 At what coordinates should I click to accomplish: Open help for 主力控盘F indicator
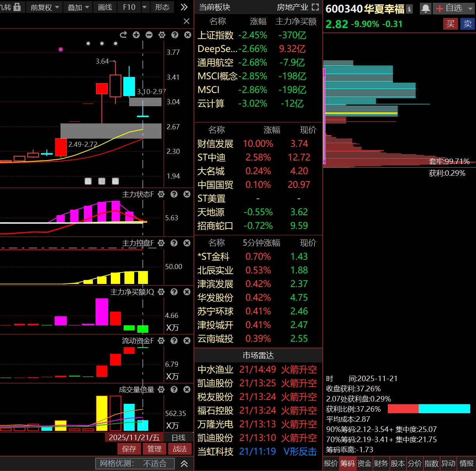tap(174, 243)
